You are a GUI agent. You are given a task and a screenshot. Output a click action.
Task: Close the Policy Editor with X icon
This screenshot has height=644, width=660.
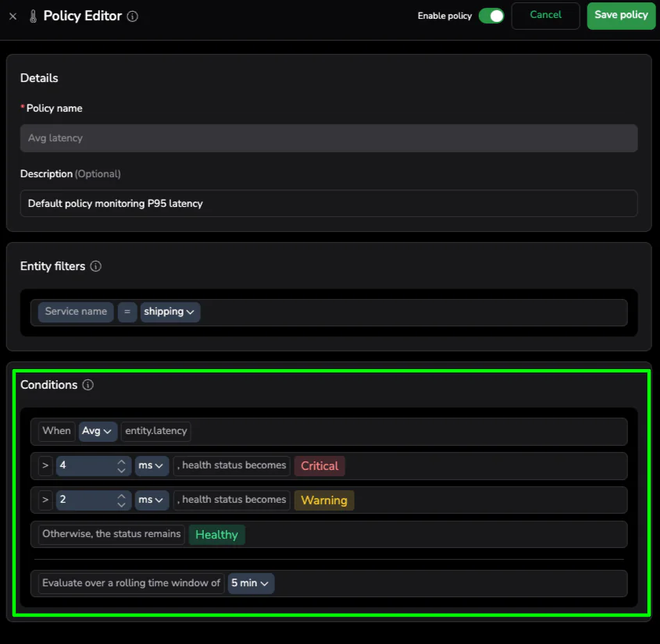pos(12,16)
